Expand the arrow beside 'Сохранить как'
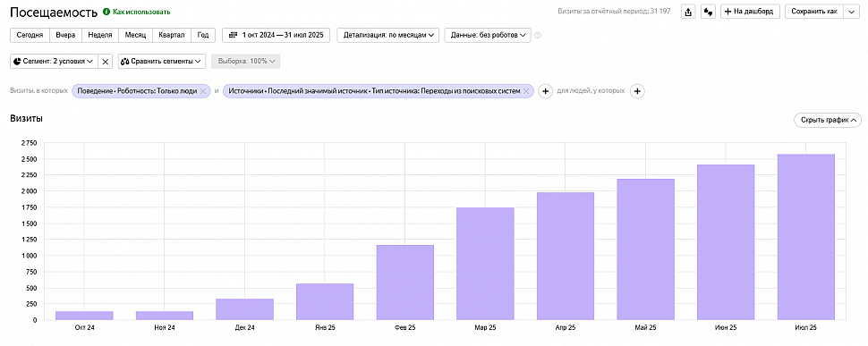This screenshot has width=868, height=346. (850, 12)
